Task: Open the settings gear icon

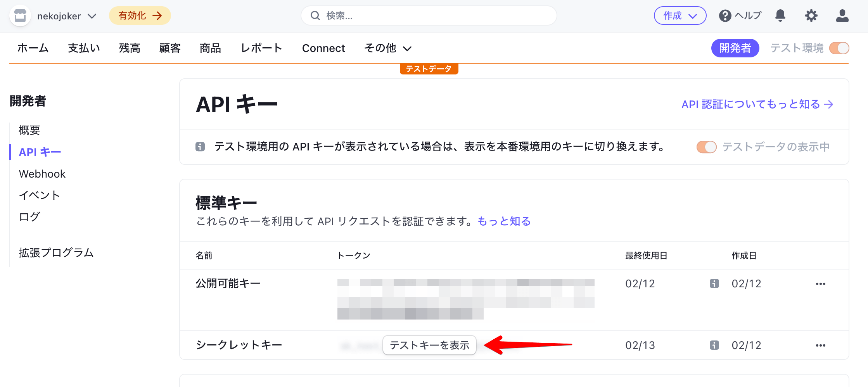Action: (811, 16)
